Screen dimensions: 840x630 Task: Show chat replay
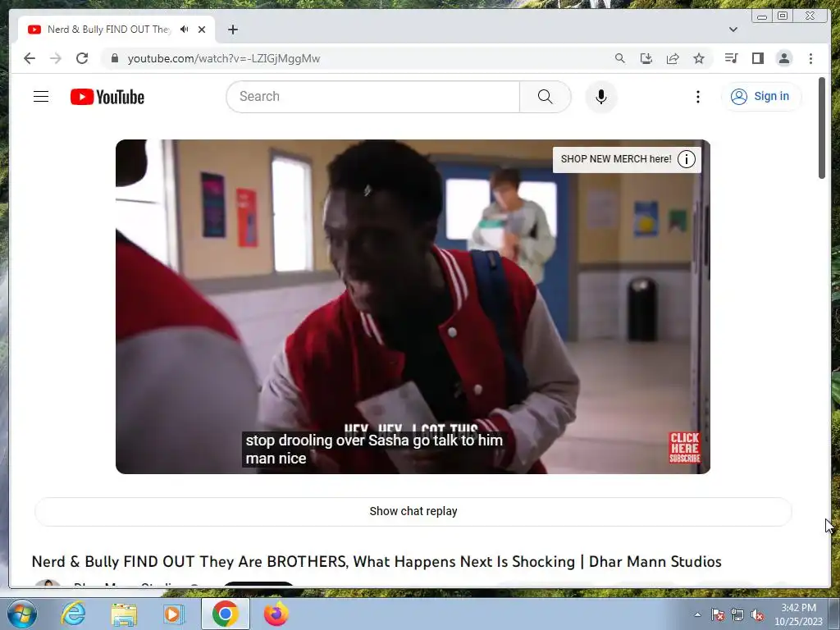tap(413, 511)
